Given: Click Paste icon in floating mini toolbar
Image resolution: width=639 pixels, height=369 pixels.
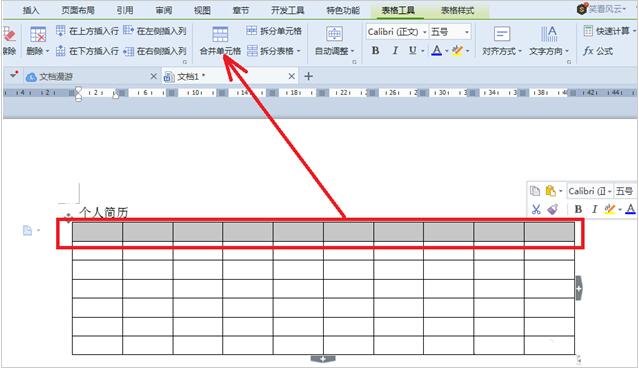Looking at the screenshot, I should pos(550,191).
